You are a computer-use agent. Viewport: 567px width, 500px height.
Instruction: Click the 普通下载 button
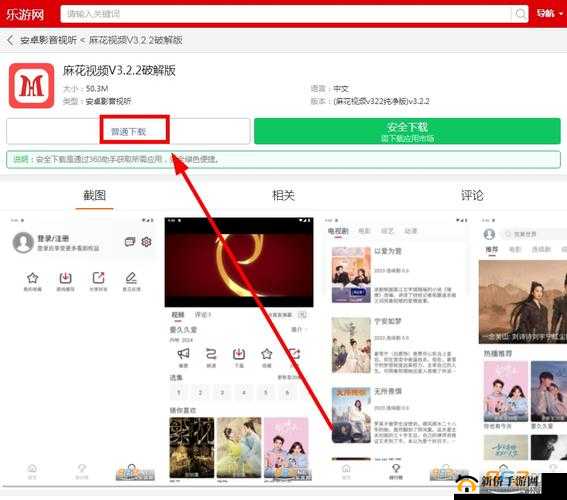pyautogui.click(x=128, y=131)
